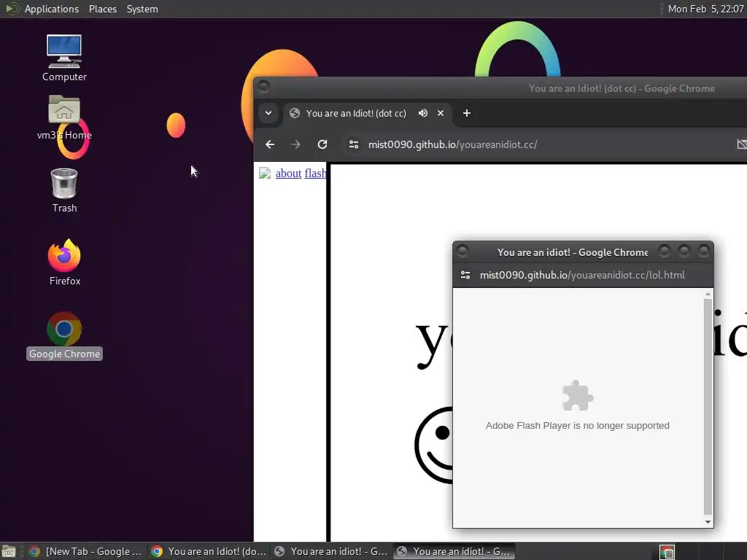This screenshot has width=747, height=560.
Task: Click the 'about' link
Action: point(288,174)
